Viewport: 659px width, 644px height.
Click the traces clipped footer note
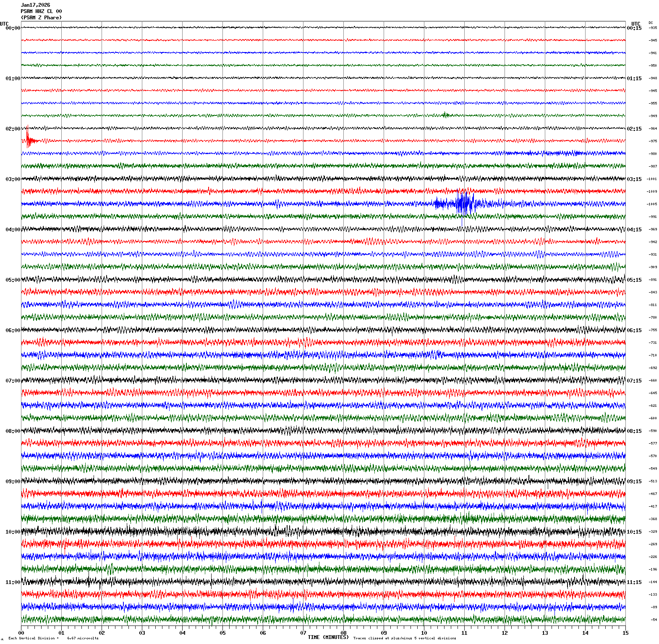404,638
